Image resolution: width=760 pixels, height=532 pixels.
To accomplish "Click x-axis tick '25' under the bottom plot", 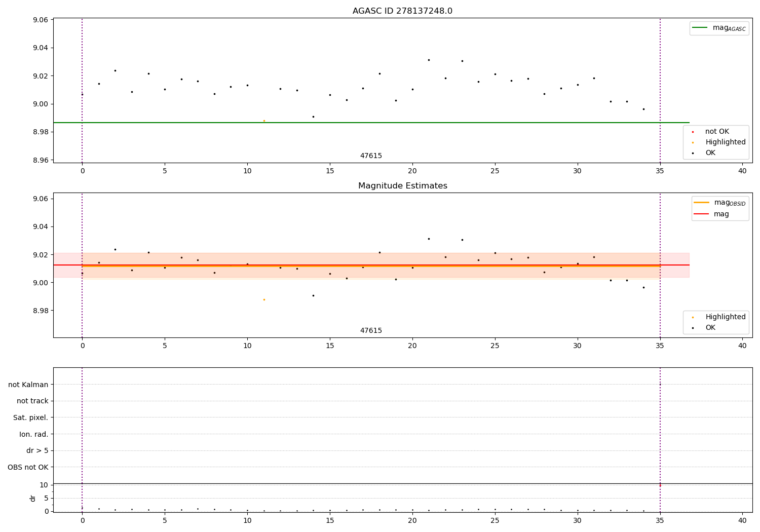I will click(495, 520).
